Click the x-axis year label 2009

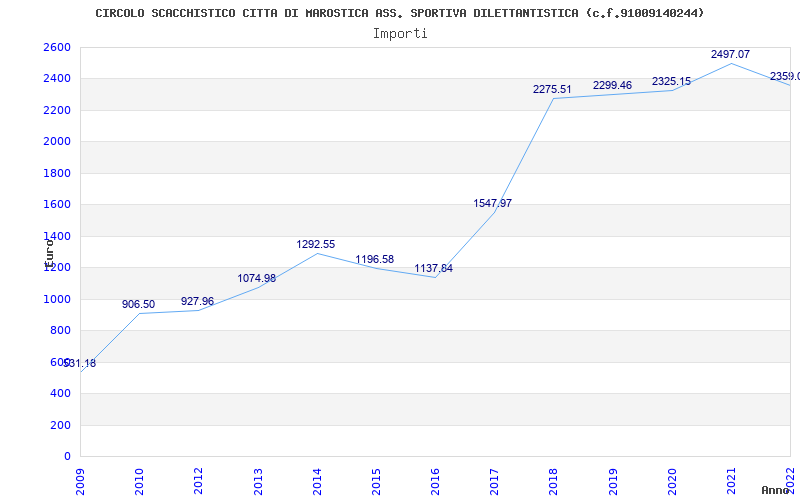(81, 482)
